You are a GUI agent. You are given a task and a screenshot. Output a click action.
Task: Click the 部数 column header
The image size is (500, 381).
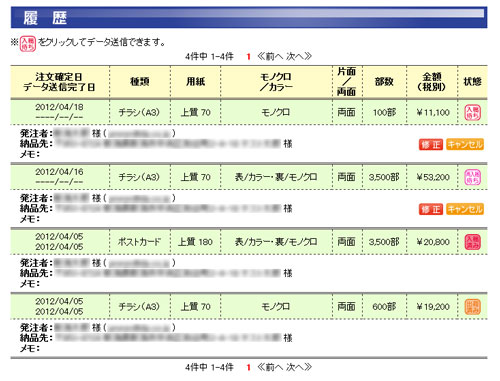[384, 82]
